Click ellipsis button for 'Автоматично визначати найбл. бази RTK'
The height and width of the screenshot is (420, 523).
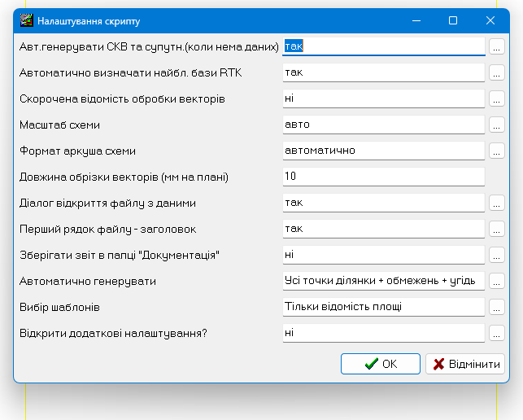(x=497, y=73)
